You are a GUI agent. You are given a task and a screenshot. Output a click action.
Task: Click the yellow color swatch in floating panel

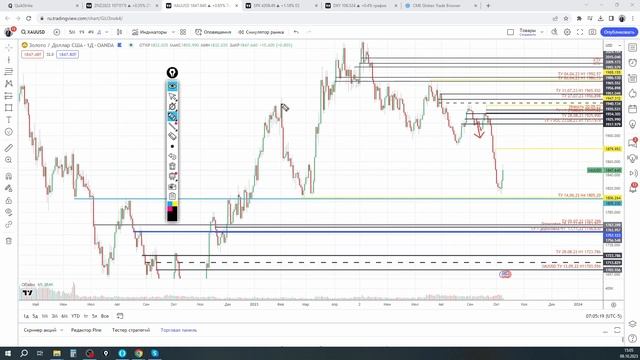(175, 204)
